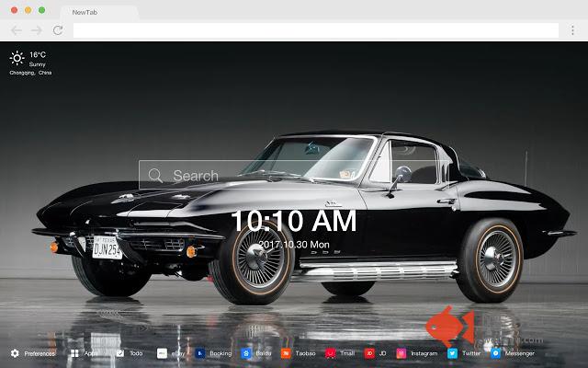Open Preferences gear icon
588x368 pixels.
(15, 353)
